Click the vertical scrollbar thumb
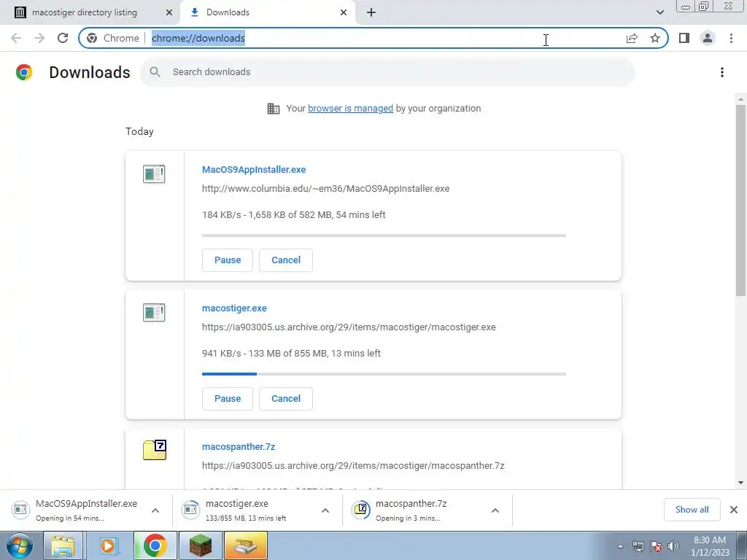The width and height of the screenshot is (747, 560). point(740,200)
